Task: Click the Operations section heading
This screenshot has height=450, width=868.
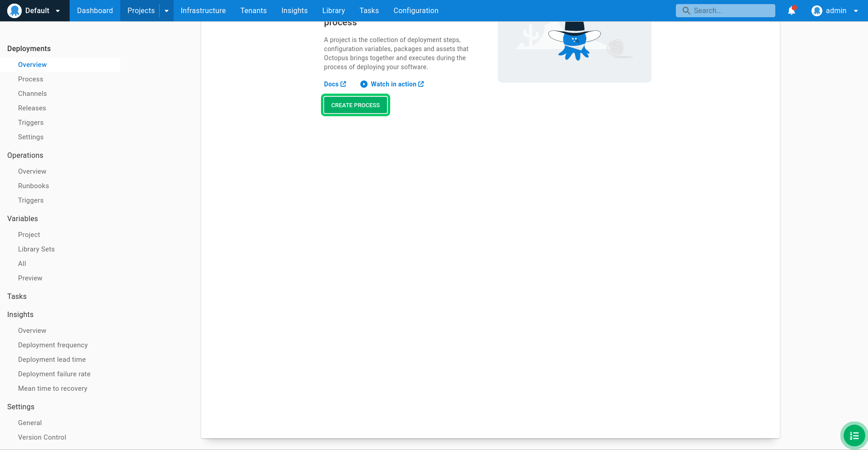Action: pyautogui.click(x=25, y=155)
